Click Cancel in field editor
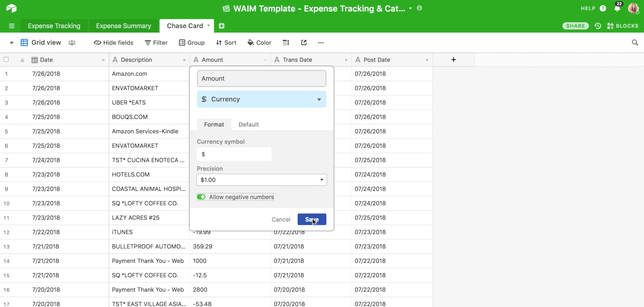 281,220
